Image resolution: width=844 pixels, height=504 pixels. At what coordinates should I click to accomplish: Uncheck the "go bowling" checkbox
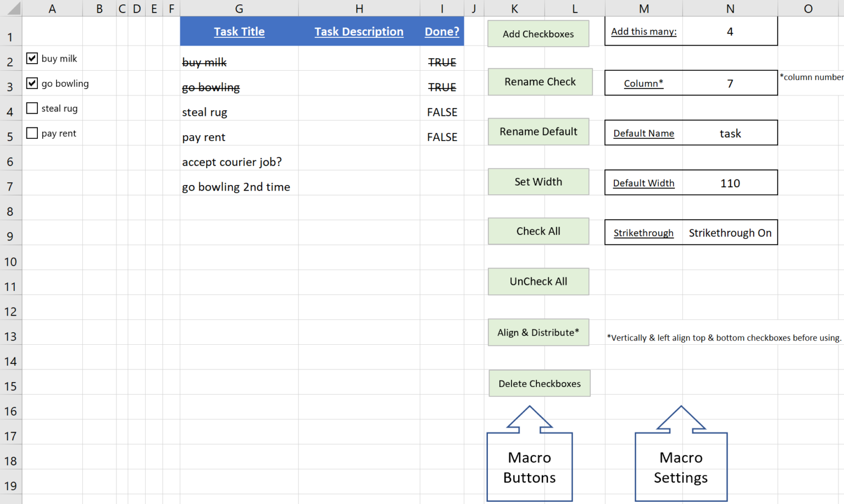point(32,83)
